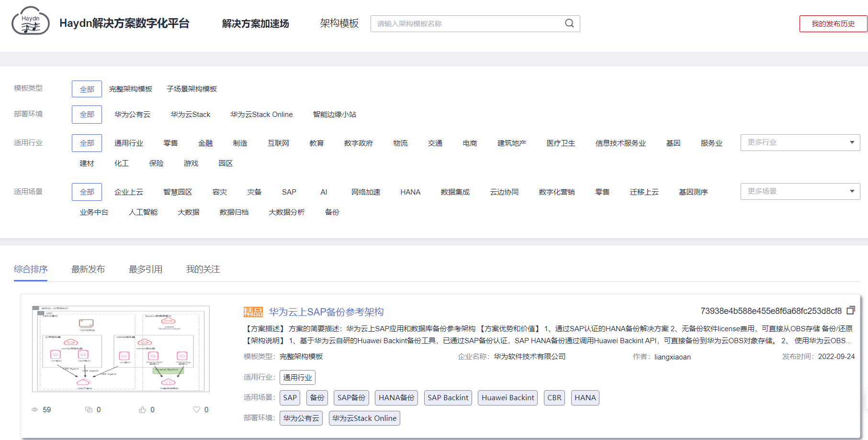
Task: Filter by 华为云Stack environment
Action: point(191,115)
